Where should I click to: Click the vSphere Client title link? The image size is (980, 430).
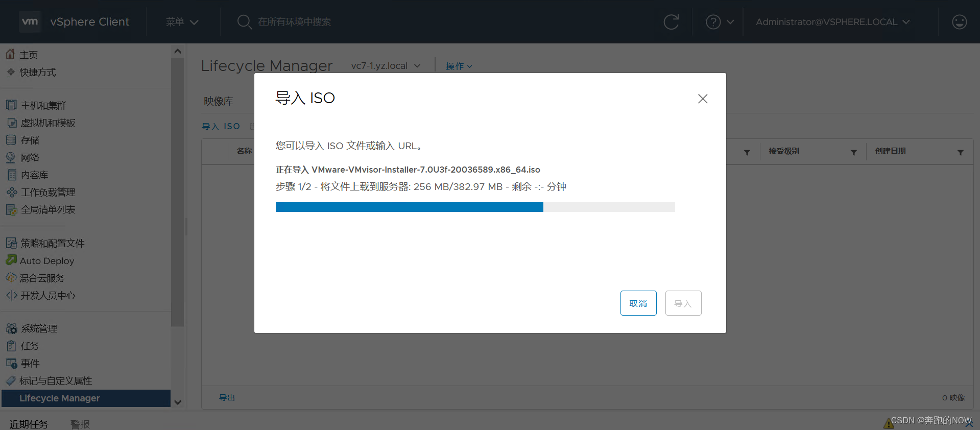point(89,22)
